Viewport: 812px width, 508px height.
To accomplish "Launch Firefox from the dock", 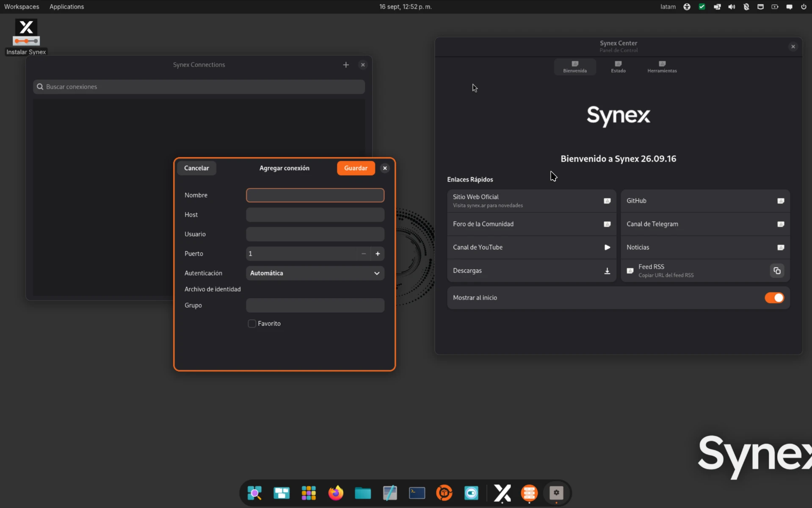I will 336,493.
